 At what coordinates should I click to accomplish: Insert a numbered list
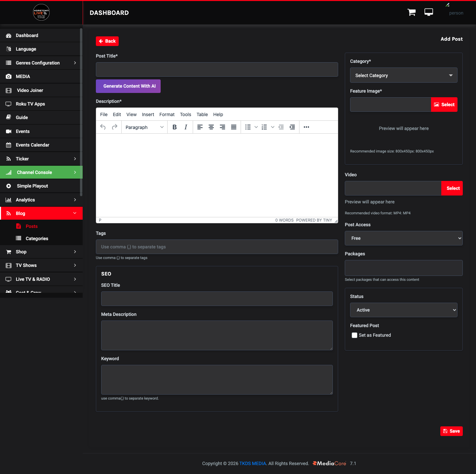264,127
